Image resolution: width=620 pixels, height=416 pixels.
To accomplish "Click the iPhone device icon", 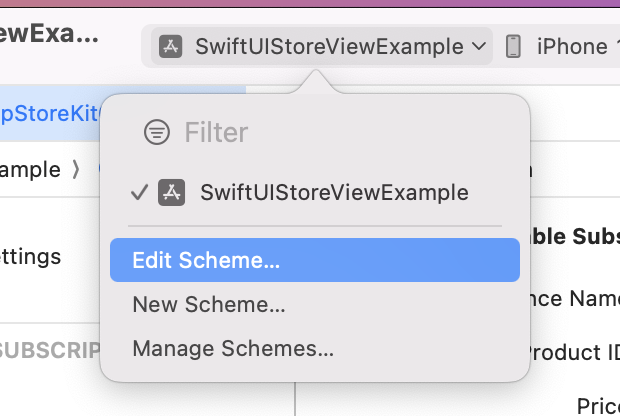I will [513, 46].
